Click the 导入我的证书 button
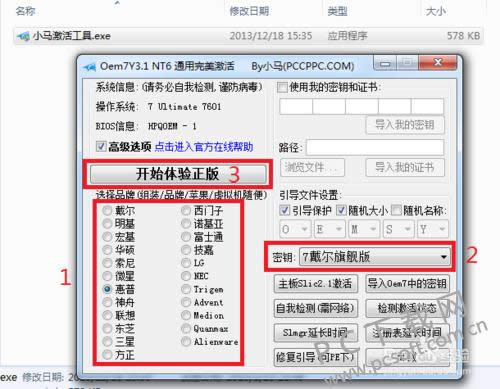500x389 pixels. 405,167
